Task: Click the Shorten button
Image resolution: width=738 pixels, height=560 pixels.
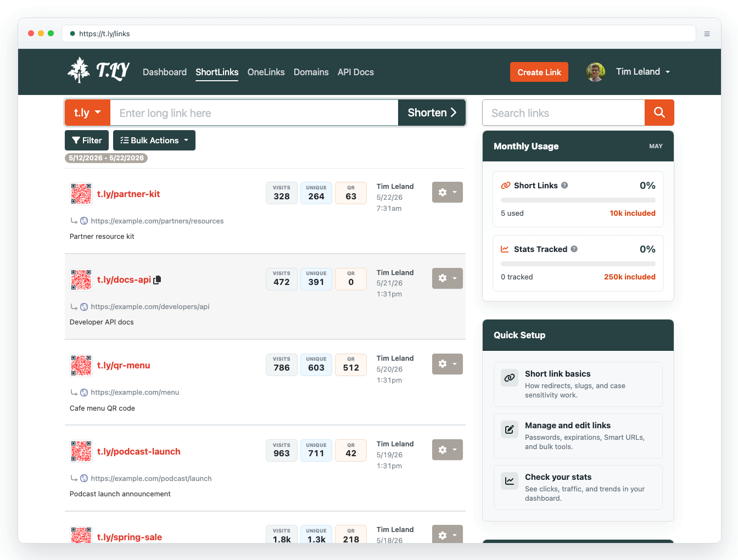Action: [432, 113]
